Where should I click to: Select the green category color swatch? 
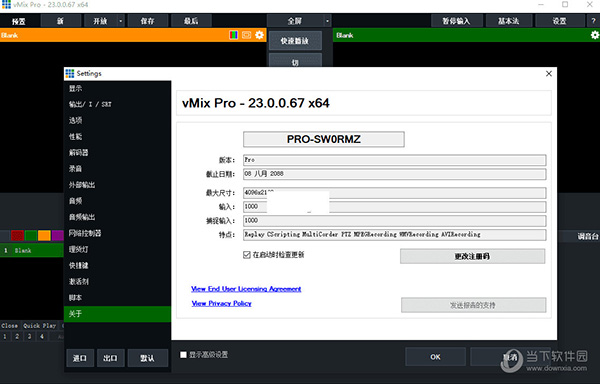(x=31, y=235)
